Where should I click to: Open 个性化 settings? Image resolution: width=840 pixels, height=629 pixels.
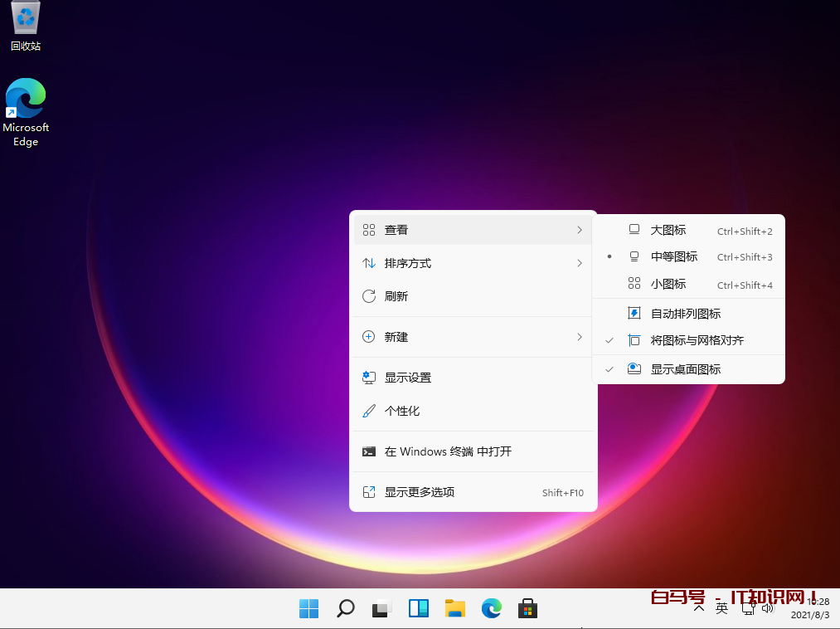click(403, 410)
